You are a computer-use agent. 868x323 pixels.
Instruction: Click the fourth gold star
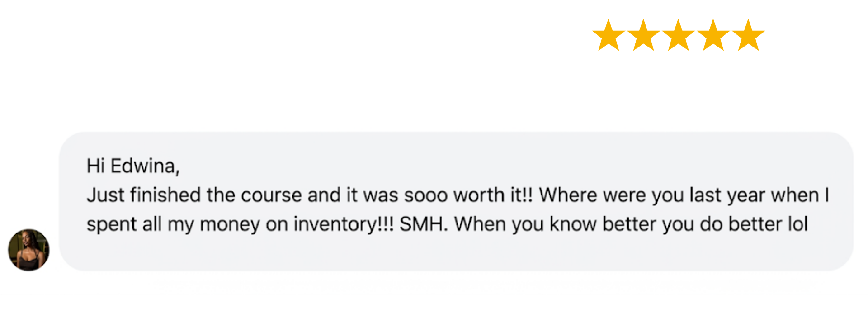tap(713, 35)
